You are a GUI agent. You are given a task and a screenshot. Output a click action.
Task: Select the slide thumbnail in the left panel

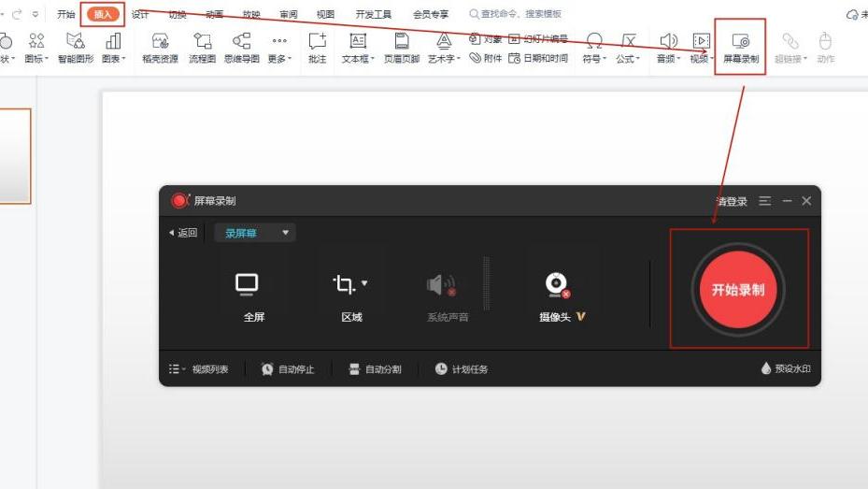[15, 156]
